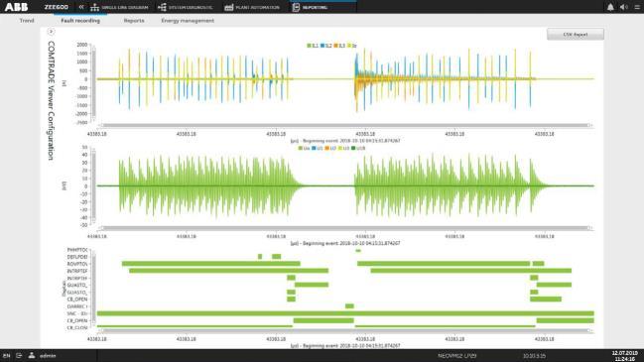Image resolution: width=644 pixels, height=362 pixels.
Task: Click the ROVPTOV first green event bar
Action: [211, 264]
